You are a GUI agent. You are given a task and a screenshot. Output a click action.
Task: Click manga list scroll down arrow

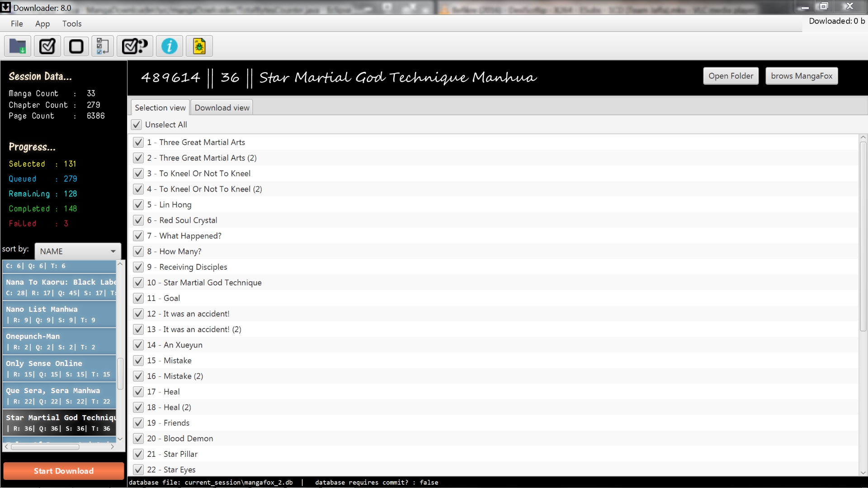pyautogui.click(x=120, y=439)
